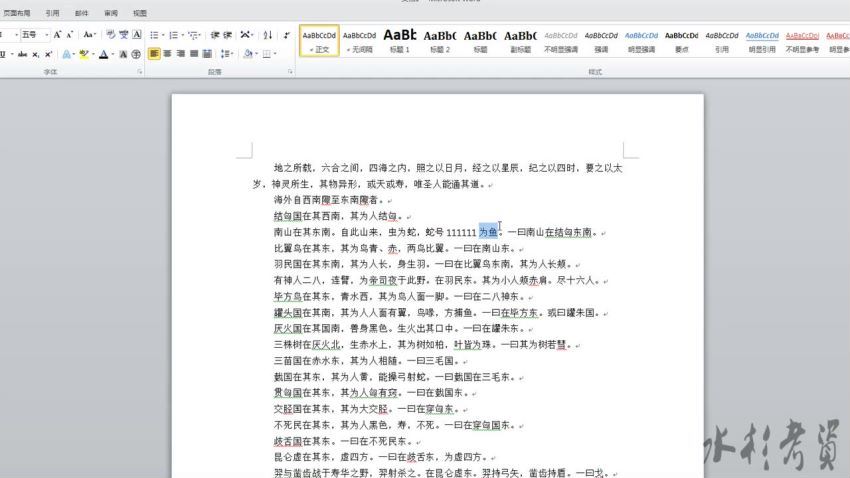
Task: Select center alignment button
Action: 168,54
